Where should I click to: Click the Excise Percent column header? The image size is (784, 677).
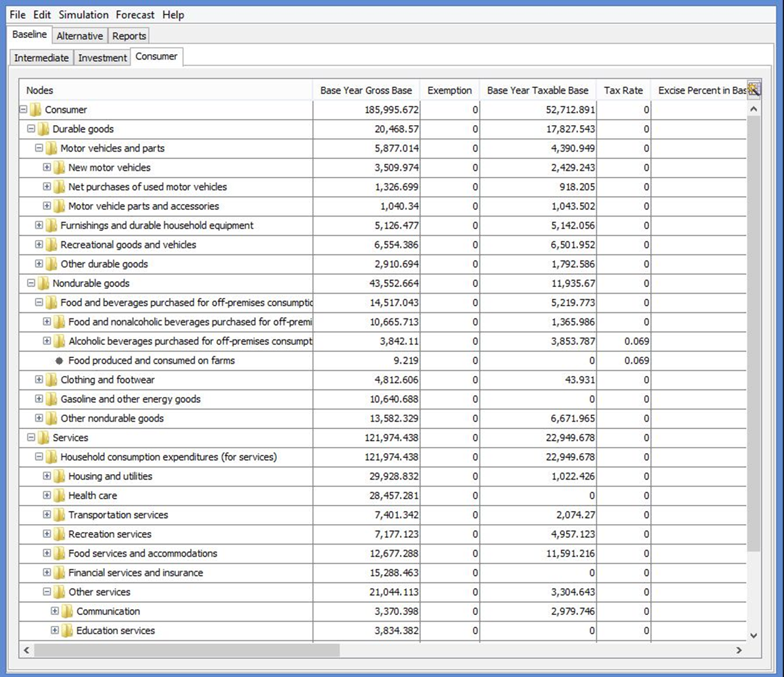click(699, 90)
